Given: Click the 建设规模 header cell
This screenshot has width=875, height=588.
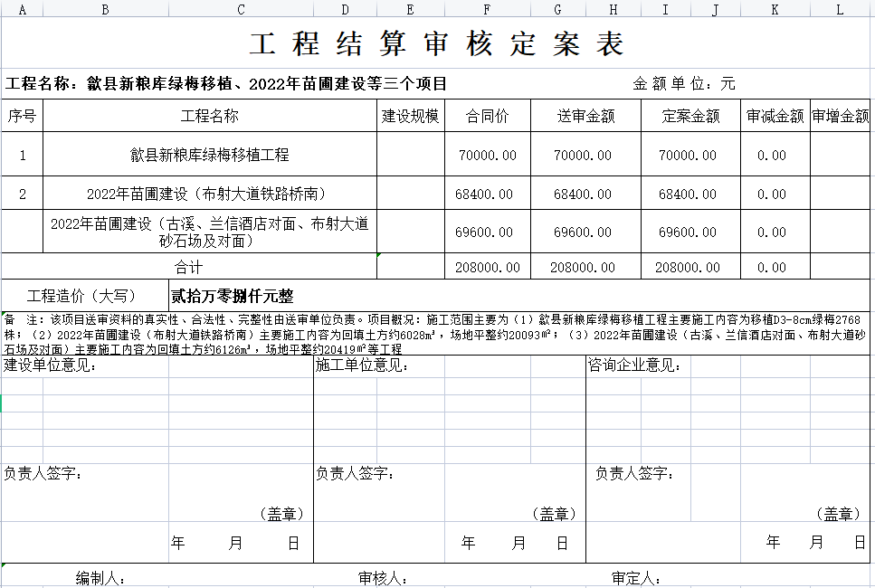Looking at the screenshot, I should (x=410, y=116).
